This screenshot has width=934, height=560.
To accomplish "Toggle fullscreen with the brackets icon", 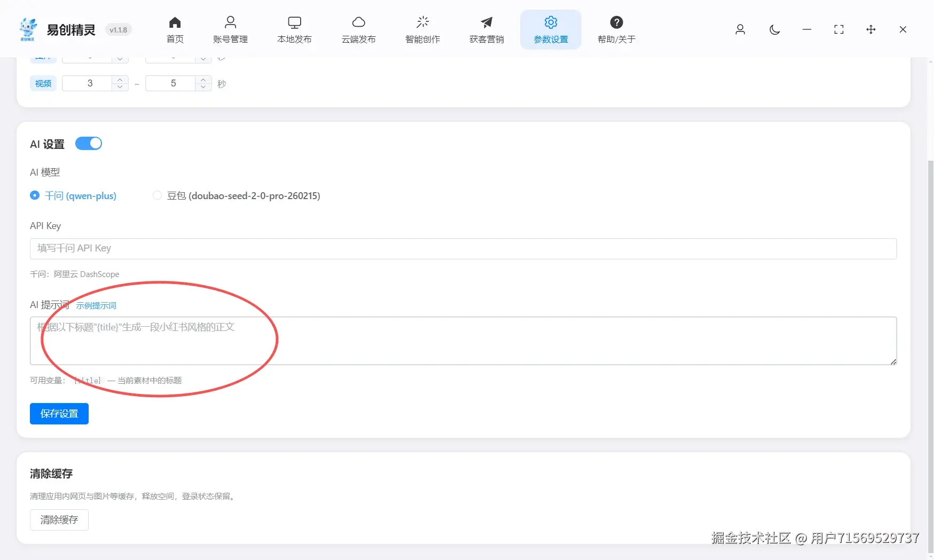I will pyautogui.click(x=839, y=29).
